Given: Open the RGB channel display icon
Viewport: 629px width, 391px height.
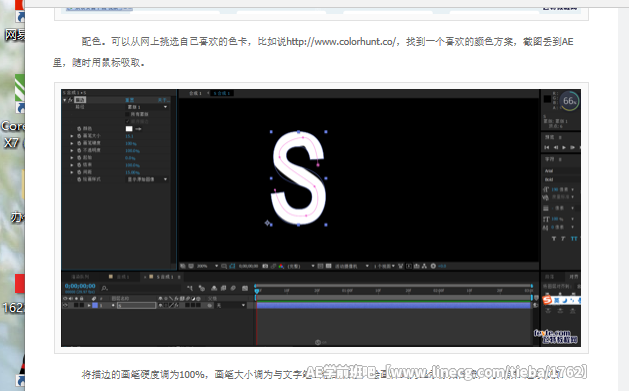Looking at the screenshot, I should 281,266.
